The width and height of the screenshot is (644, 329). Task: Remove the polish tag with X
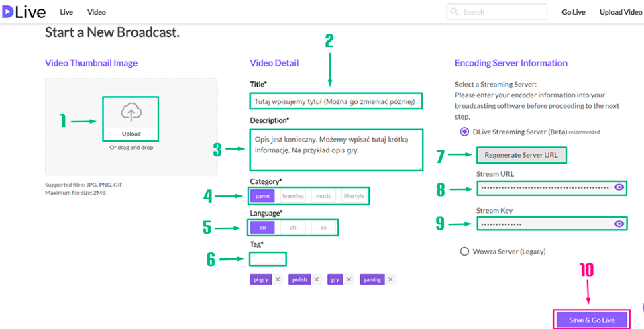[x=316, y=279]
